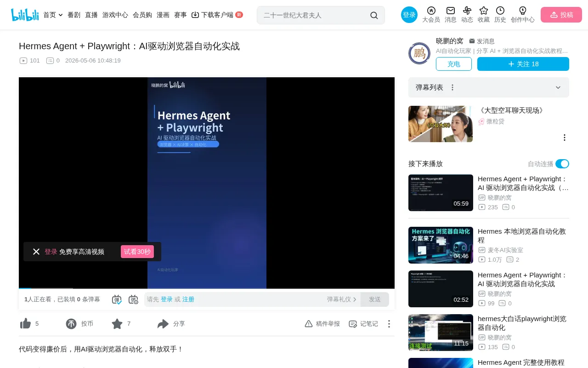Click the 分享 share arrow icon
Screen dimensions: 588x368
click(x=163, y=324)
